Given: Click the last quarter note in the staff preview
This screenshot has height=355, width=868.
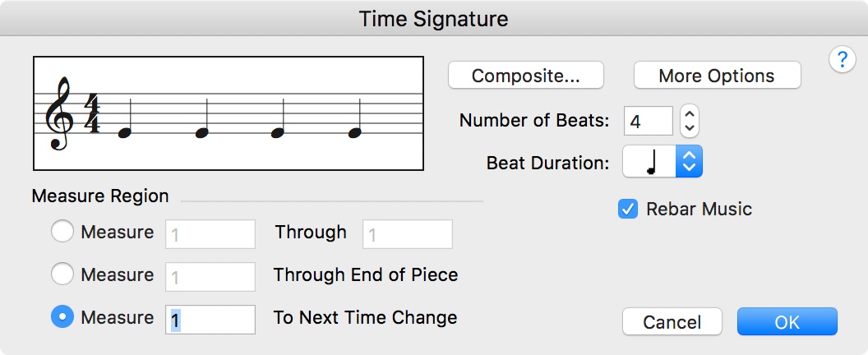Looking at the screenshot, I should (x=354, y=132).
